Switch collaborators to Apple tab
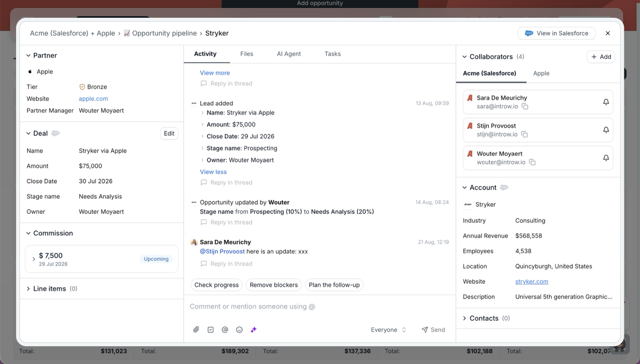Viewport: 640px width, 364px height. (541, 73)
